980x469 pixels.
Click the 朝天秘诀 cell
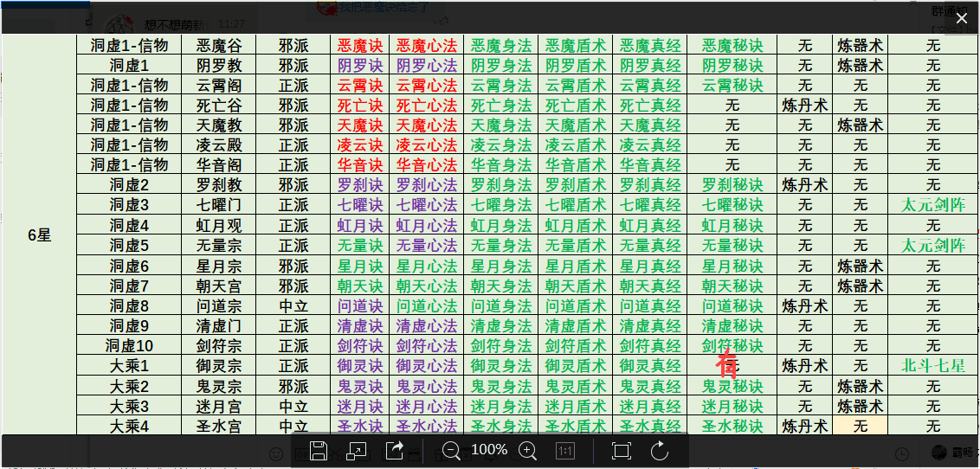pyautogui.click(x=732, y=285)
